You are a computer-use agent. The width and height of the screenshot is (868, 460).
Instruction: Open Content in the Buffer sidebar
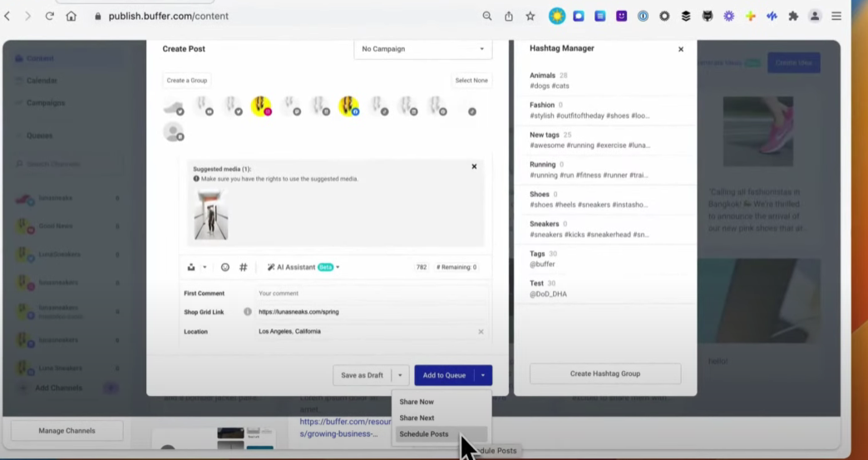tap(40, 58)
